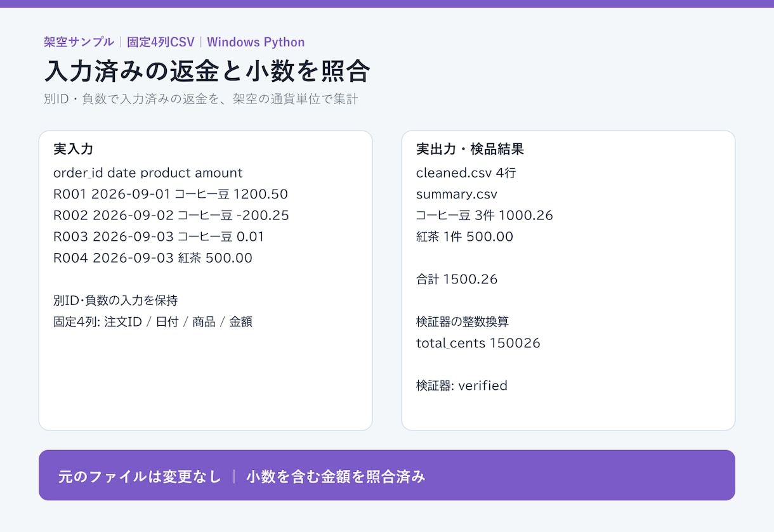Click the total 合計 1500.26
The height and width of the screenshot is (532, 774).
(x=457, y=279)
